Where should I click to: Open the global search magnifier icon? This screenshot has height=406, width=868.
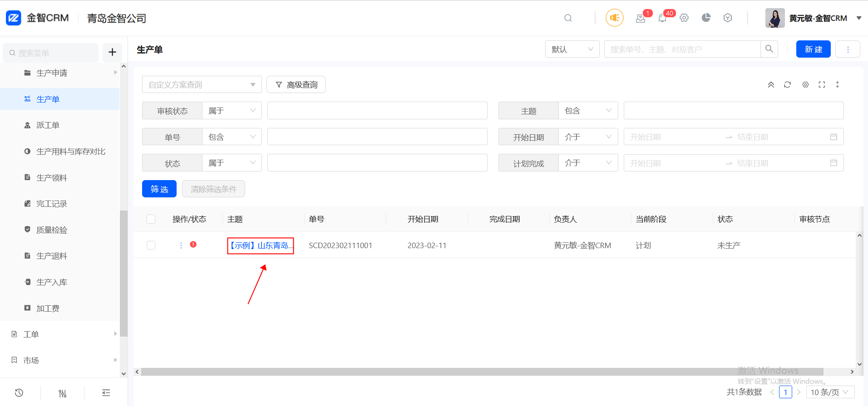568,18
